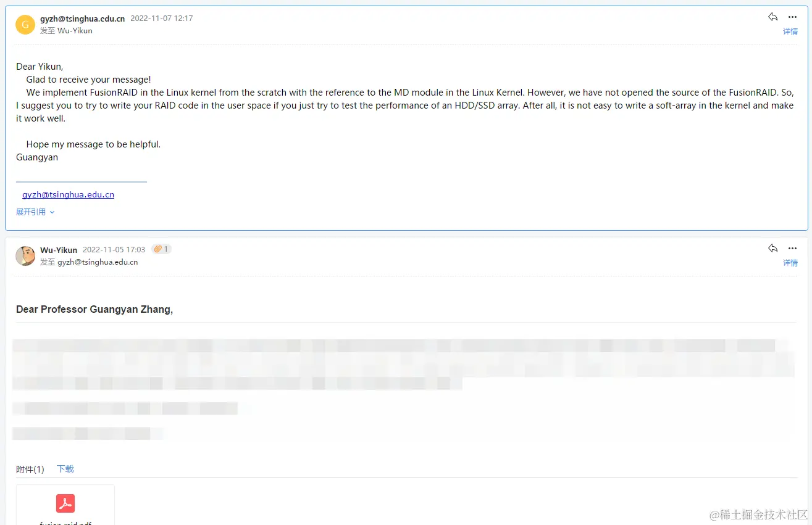Click the attachment count paperclip badge
812x525 pixels.
click(x=161, y=249)
